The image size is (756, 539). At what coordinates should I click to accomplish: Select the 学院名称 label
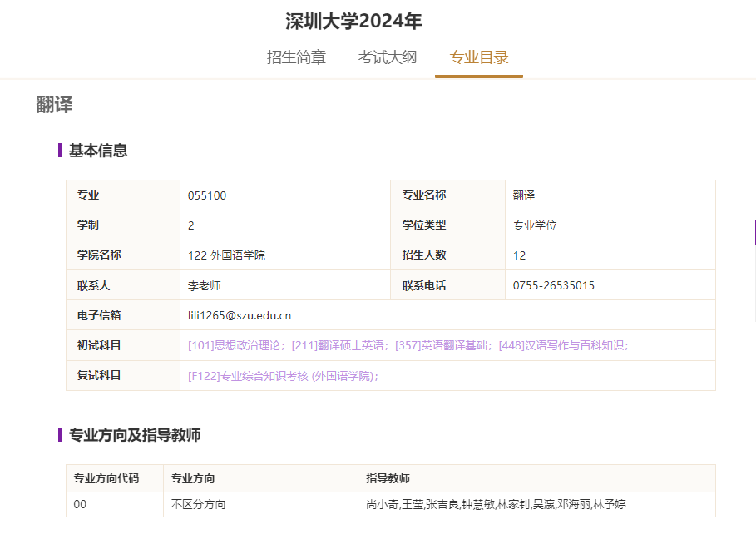[x=99, y=255]
